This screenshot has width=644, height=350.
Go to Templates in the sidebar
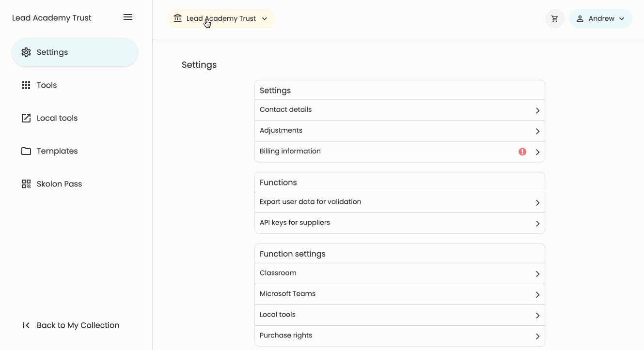click(57, 151)
